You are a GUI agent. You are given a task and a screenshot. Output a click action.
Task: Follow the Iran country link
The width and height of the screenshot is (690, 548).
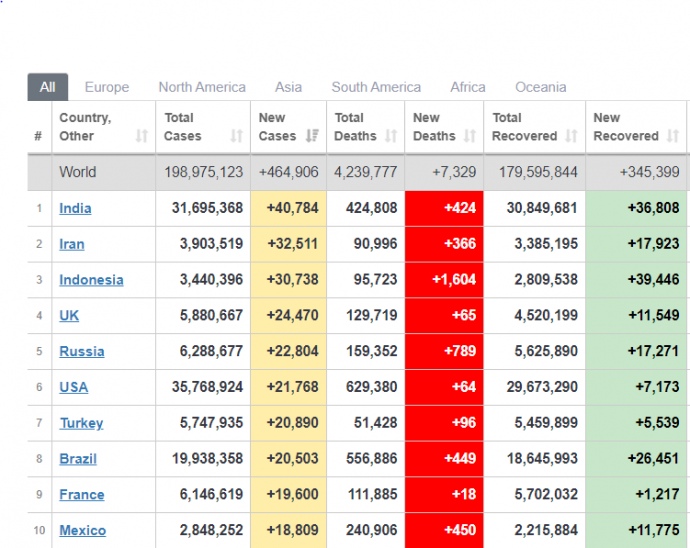[x=72, y=244]
